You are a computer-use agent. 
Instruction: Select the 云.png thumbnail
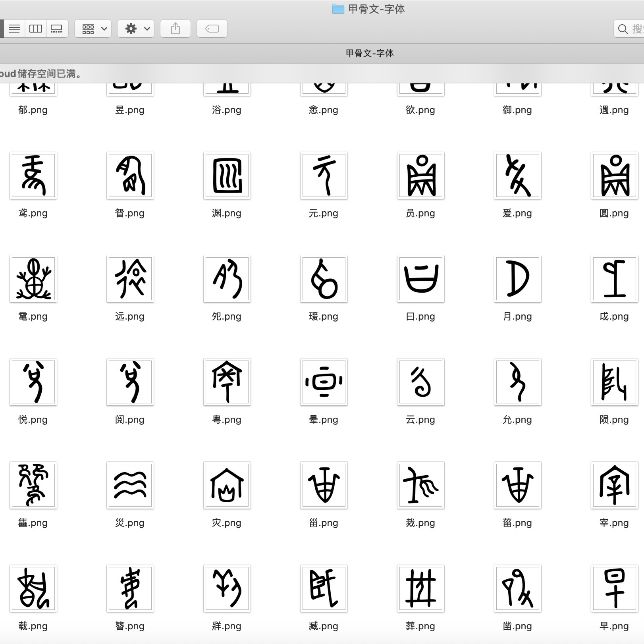(420, 382)
